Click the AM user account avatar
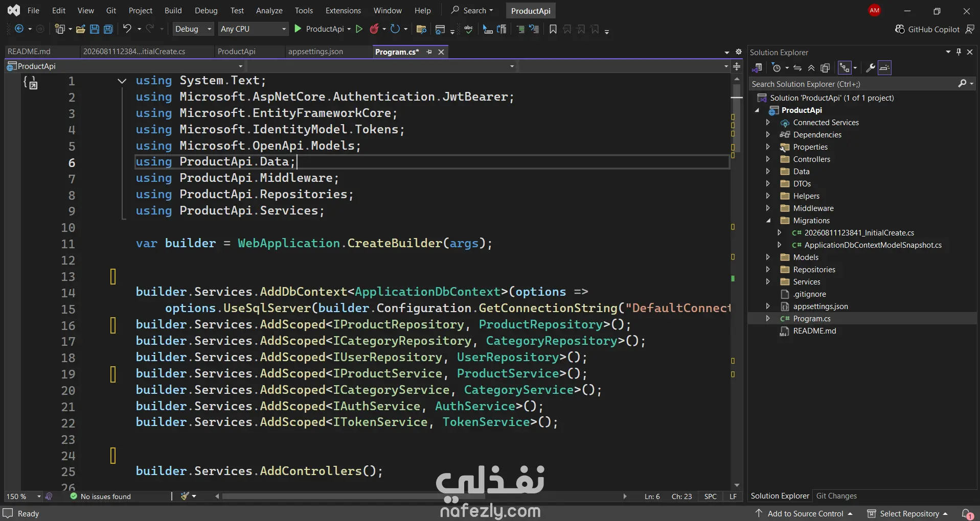The height and width of the screenshot is (521, 980). tap(875, 10)
